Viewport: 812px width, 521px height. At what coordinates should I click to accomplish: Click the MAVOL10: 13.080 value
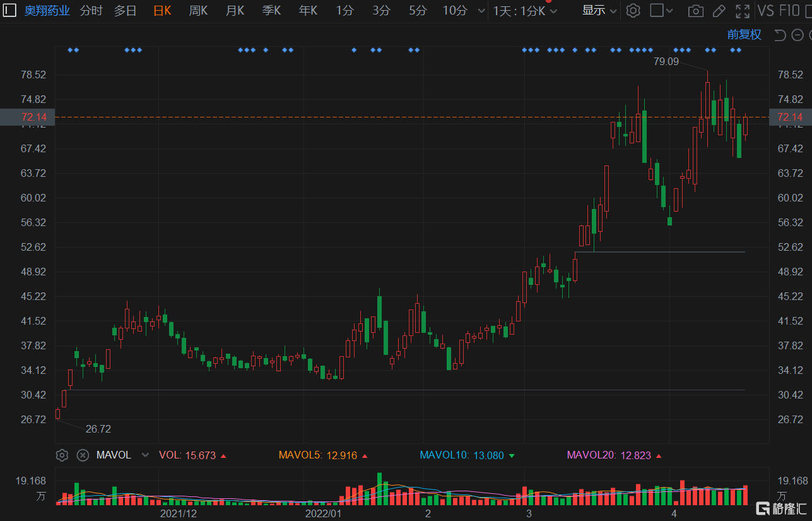[467, 455]
